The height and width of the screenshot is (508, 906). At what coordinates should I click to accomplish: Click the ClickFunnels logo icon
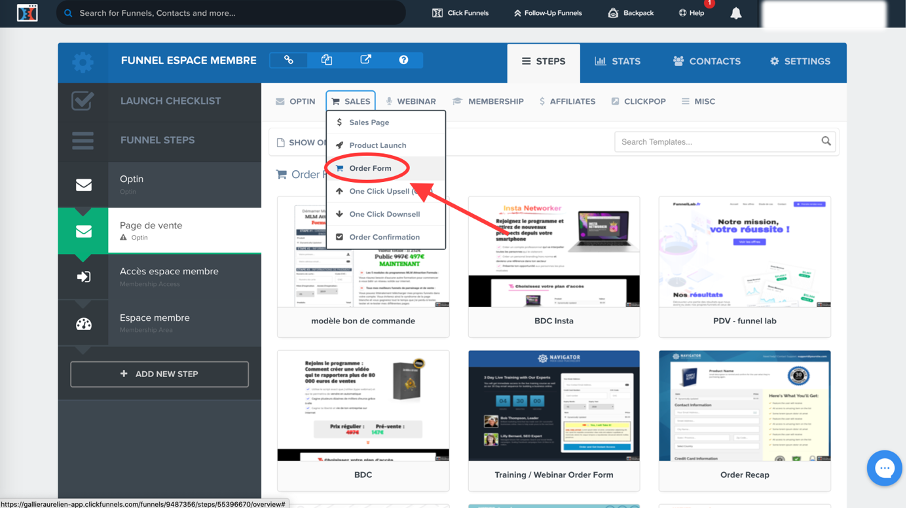coord(27,12)
